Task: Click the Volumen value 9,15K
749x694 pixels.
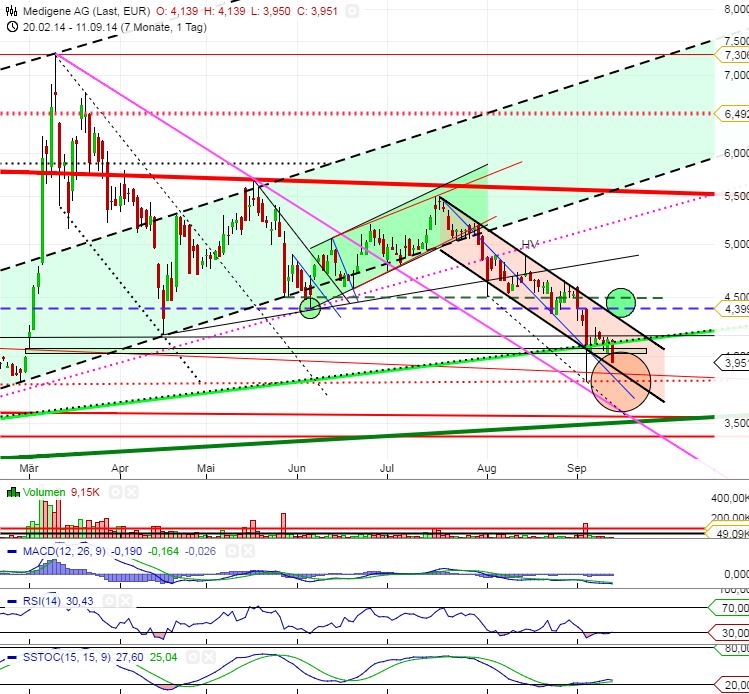Action: (85, 492)
